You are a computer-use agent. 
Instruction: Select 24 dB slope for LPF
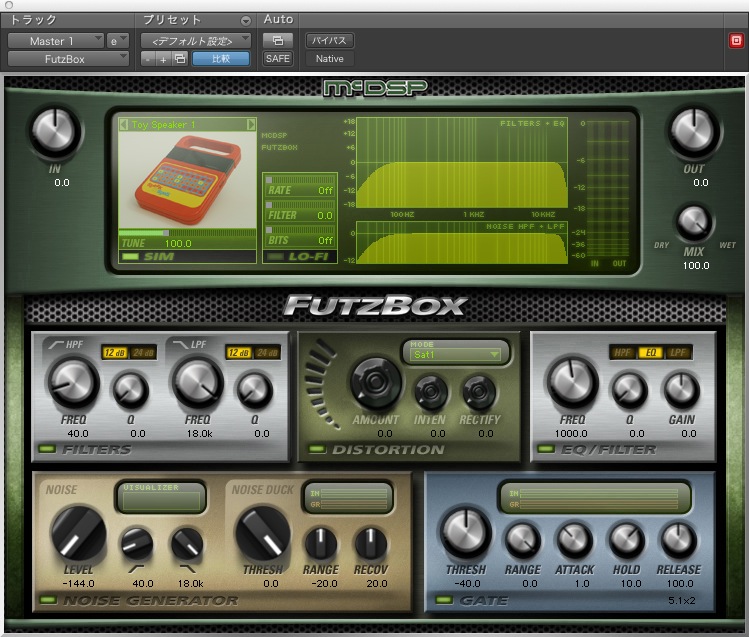pos(267,353)
